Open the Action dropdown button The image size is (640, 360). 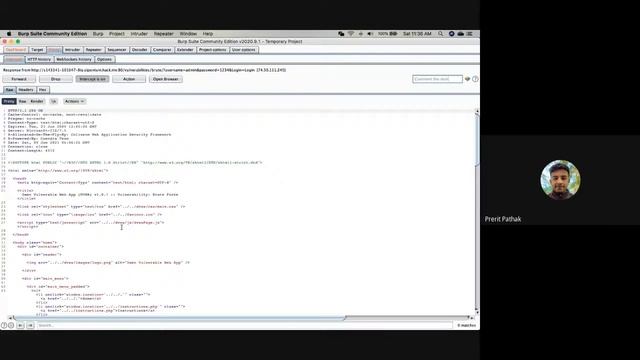pyautogui.click(x=129, y=79)
